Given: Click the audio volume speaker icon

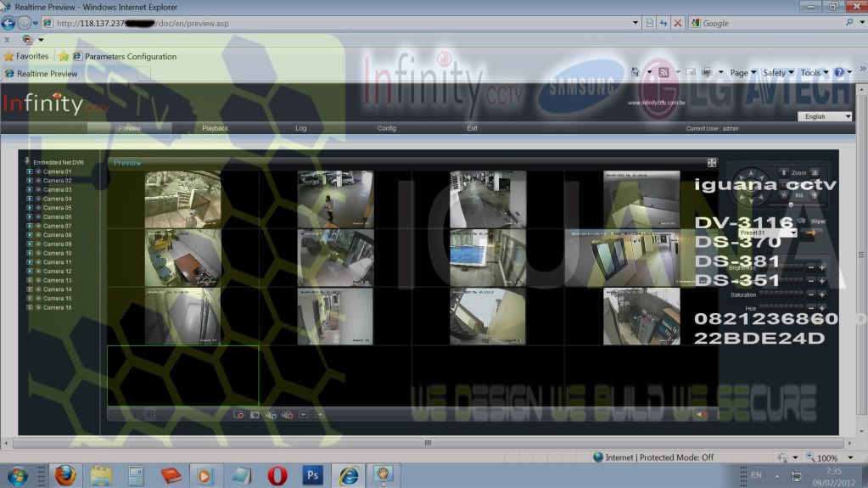Looking at the screenshot, I should [x=702, y=414].
